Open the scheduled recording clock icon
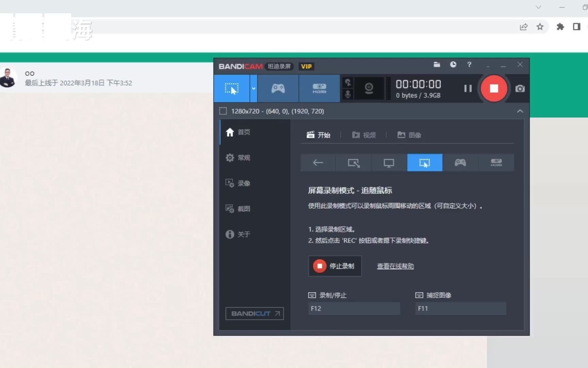 [x=453, y=64]
